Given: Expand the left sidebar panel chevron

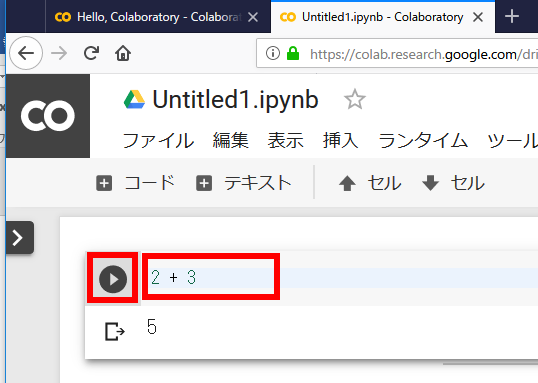Looking at the screenshot, I should tap(20, 237).
